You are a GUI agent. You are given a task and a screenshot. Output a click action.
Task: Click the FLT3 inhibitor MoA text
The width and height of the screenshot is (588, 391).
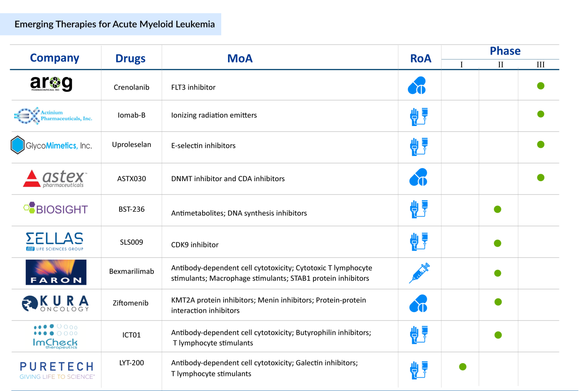193,87
